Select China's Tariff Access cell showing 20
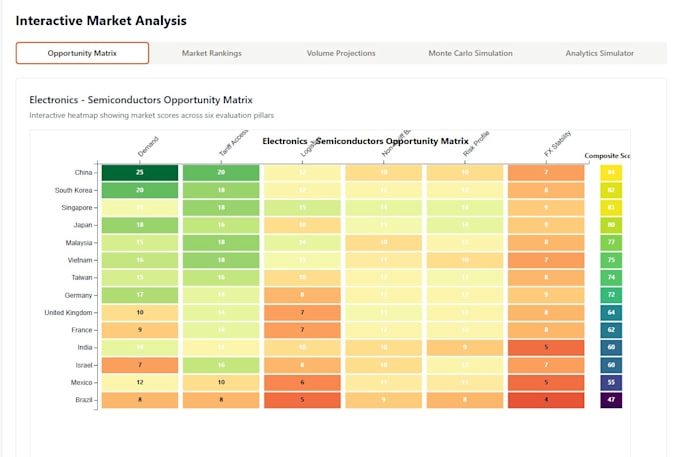 (x=221, y=173)
